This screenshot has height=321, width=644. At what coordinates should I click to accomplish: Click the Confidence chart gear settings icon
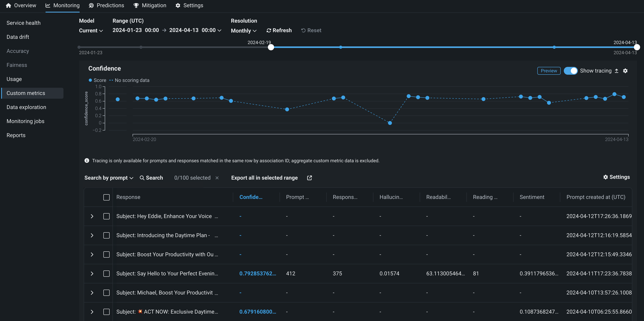625,71
